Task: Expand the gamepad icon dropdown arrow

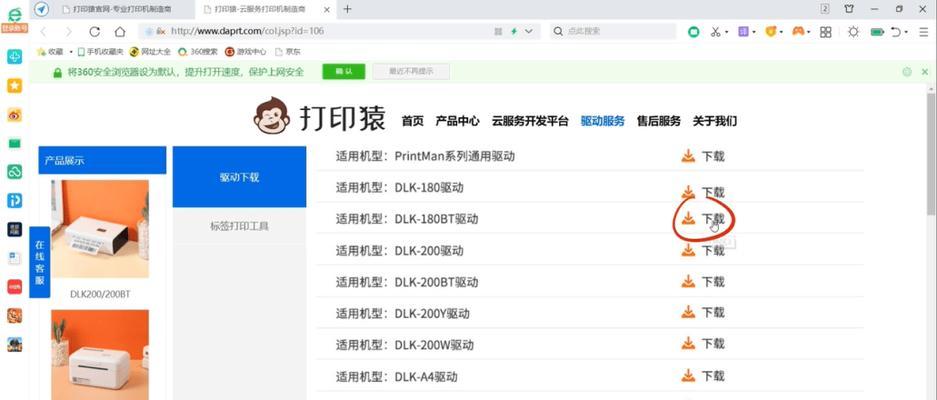Action: [x=810, y=32]
